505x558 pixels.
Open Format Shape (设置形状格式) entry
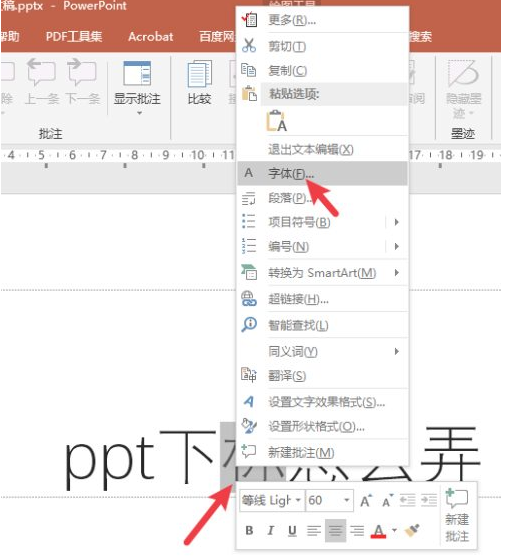coord(322,426)
